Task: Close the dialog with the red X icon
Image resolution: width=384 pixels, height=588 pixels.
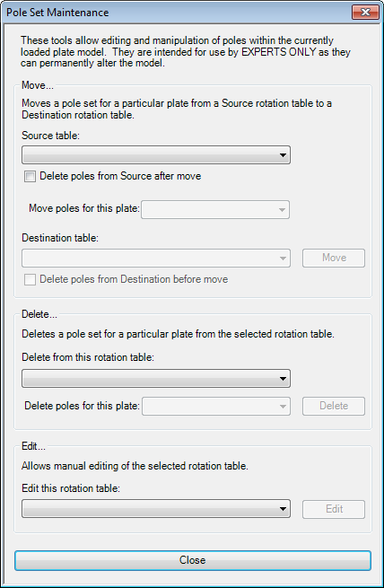Action: click(x=365, y=12)
